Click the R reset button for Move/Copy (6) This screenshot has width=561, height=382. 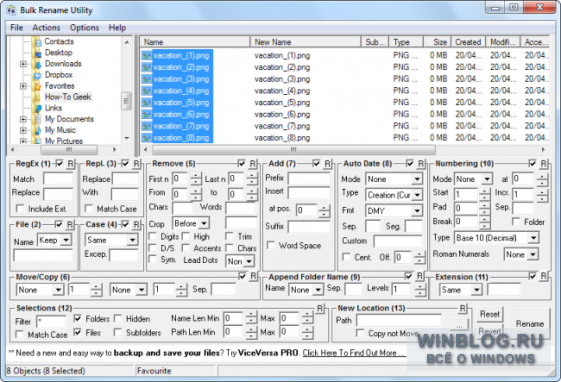click(x=253, y=276)
